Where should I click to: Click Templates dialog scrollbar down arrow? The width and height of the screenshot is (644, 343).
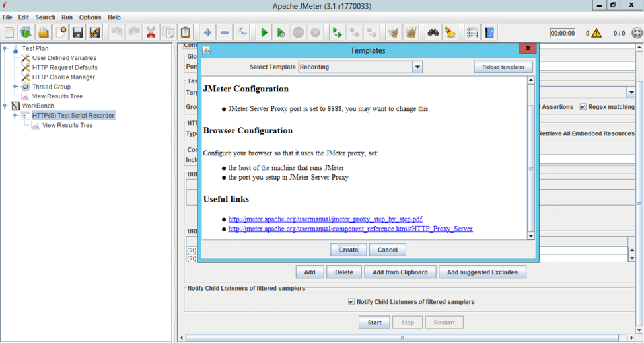coord(530,236)
